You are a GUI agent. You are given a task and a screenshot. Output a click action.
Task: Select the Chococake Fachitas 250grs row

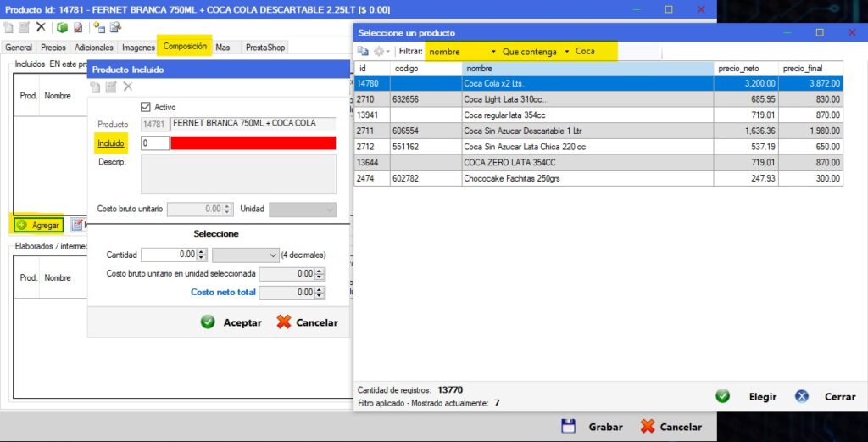[598, 178]
